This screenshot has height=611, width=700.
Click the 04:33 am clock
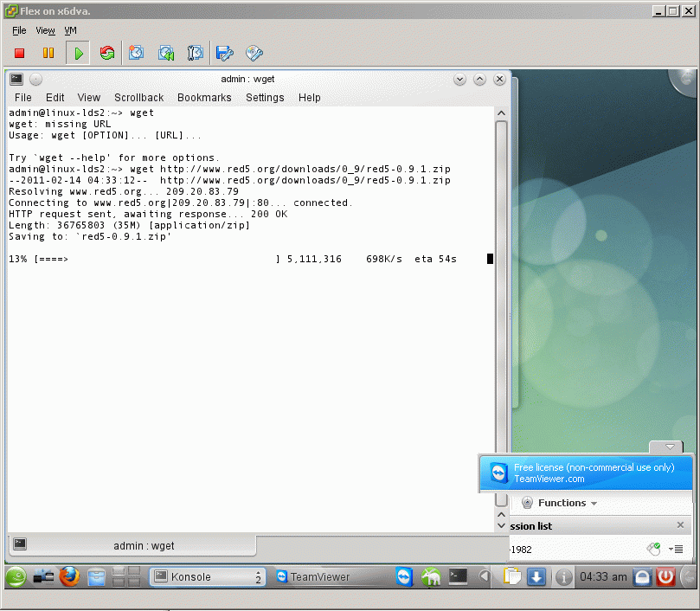603,576
